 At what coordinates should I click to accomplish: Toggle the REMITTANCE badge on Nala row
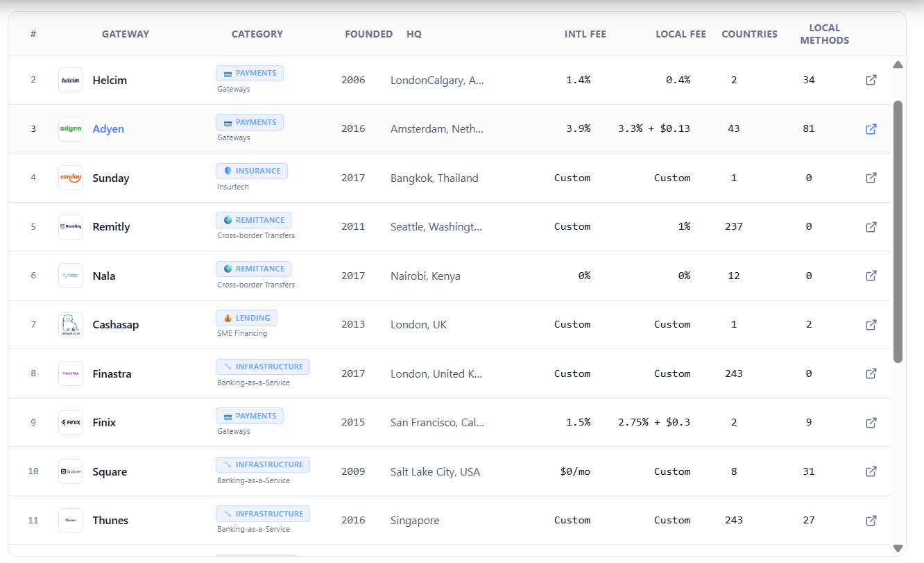pyautogui.click(x=253, y=269)
